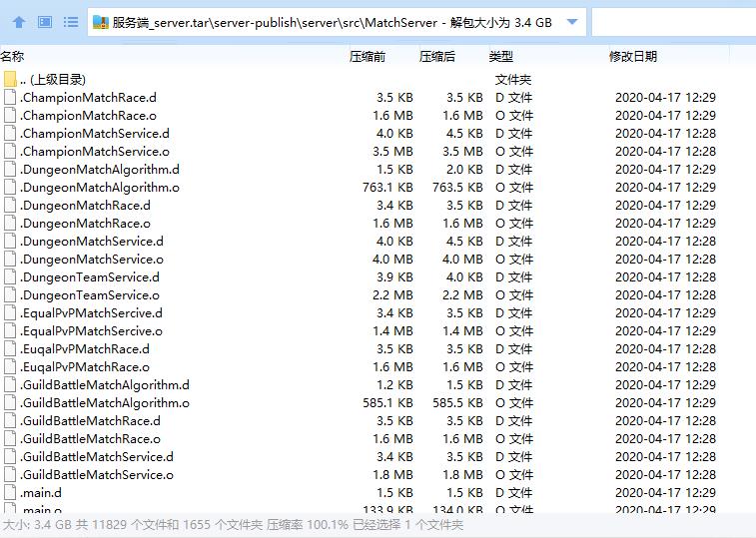Switch to icon view mode
Screen dimensions: 756x538
coord(45,21)
